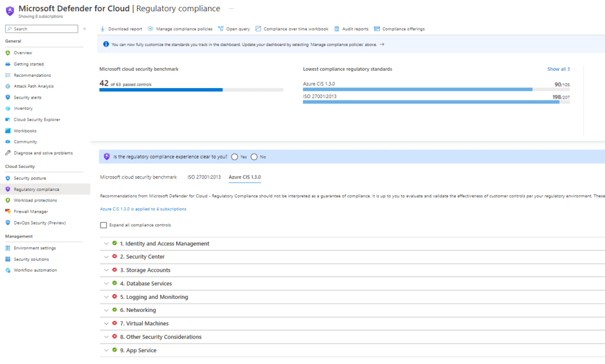The height and width of the screenshot is (364, 605).
Task: Click the Open query button
Action: tap(234, 29)
